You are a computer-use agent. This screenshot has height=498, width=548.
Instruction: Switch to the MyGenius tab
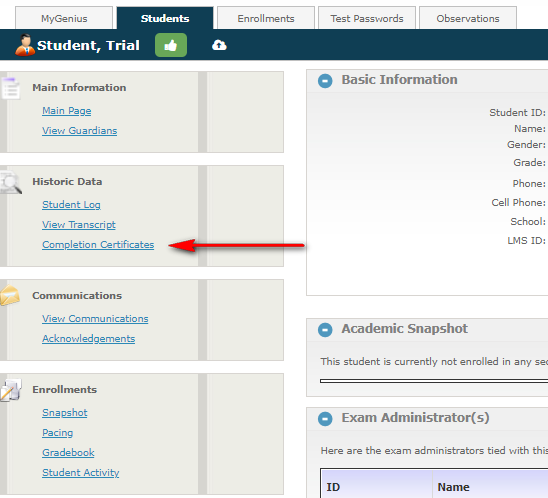click(x=64, y=18)
